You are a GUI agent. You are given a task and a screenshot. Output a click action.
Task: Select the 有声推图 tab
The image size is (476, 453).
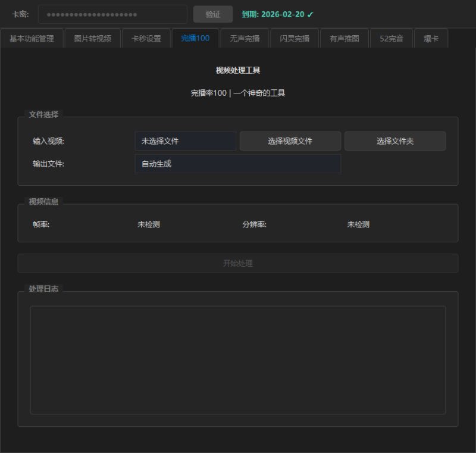tap(345, 39)
